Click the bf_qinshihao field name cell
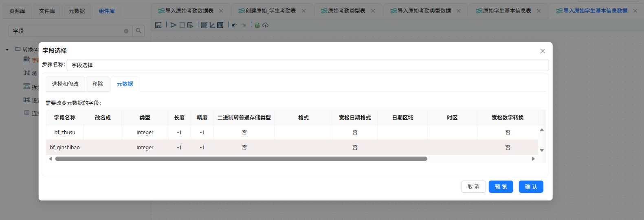The width and height of the screenshot is (644, 220). click(65, 148)
